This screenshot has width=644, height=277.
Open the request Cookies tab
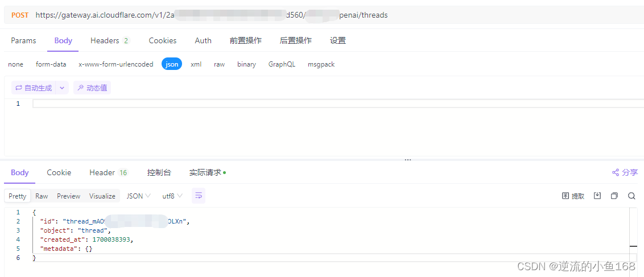[x=163, y=40]
